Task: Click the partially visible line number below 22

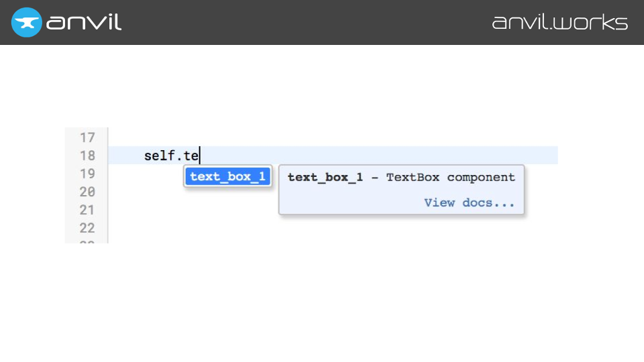Action: pos(87,241)
